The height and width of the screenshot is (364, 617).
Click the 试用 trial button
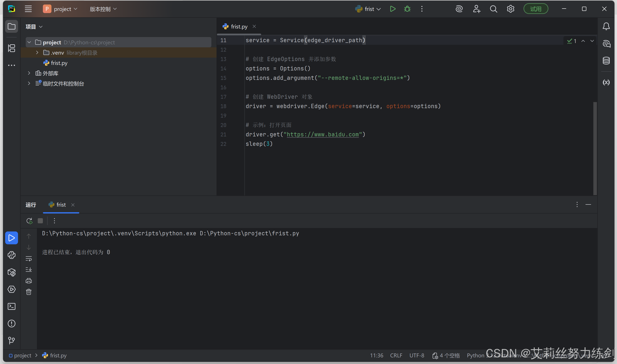point(536,9)
